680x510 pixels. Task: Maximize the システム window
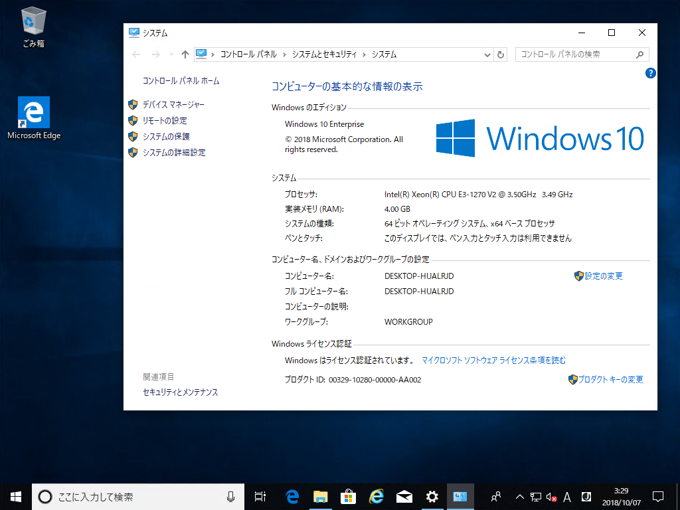(x=611, y=33)
